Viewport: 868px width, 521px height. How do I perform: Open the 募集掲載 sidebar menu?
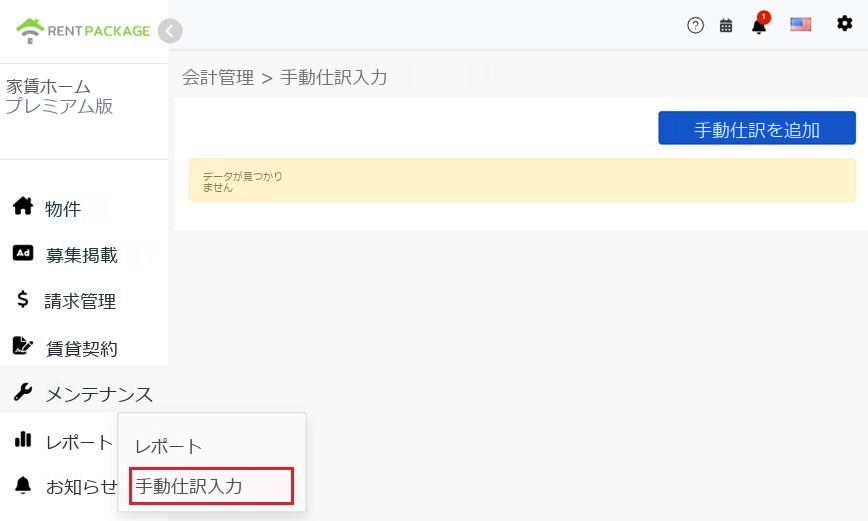pyautogui.click(x=81, y=255)
